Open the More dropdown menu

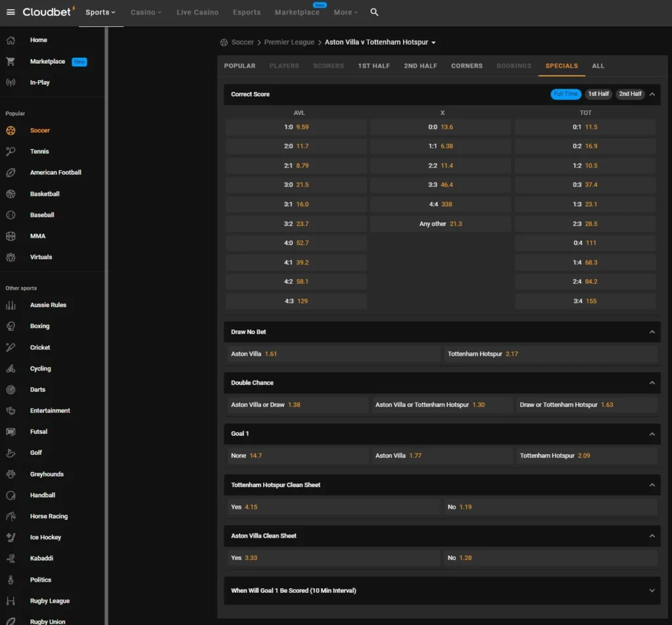tap(345, 12)
